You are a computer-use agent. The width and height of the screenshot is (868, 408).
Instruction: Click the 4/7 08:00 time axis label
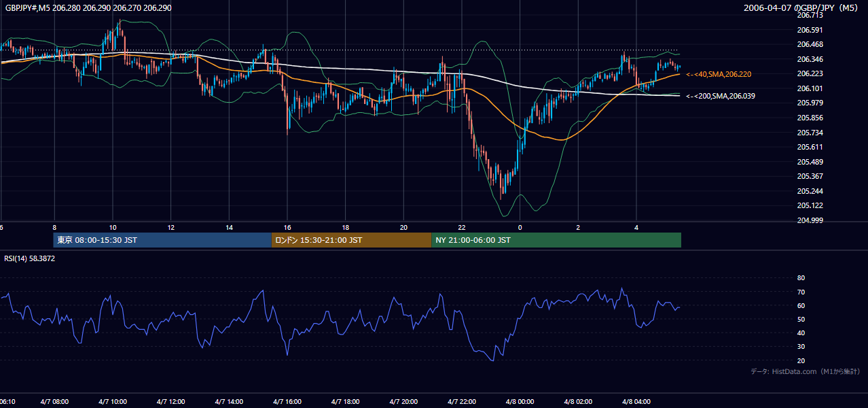click(x=54, y=402)
